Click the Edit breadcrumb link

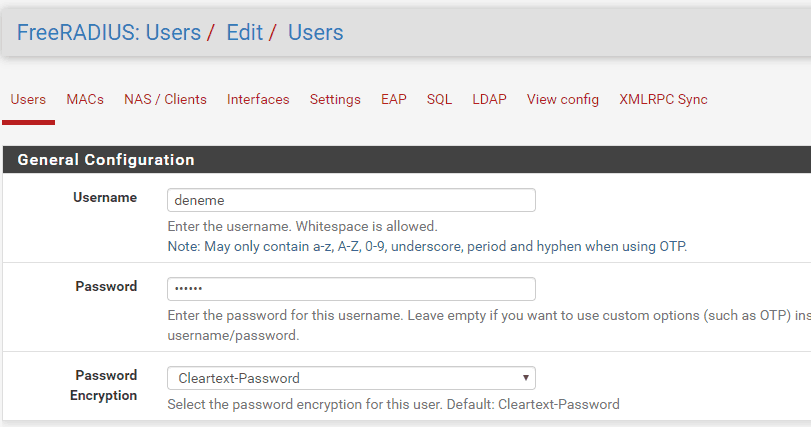coord(245,33)
